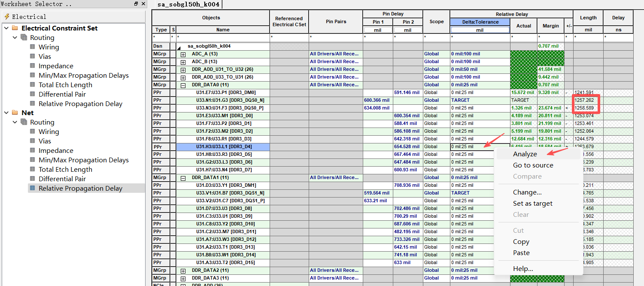Collapse Routing chevron under Net
The image size is (644, 286).
pyautogui.click(x=15, y=122)
